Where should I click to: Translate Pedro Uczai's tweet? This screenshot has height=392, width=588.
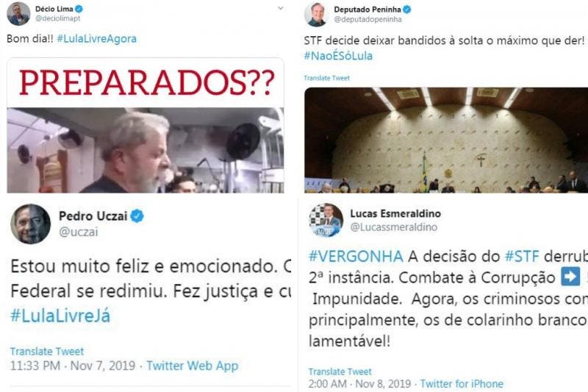pyautogui.click(x=47, y=352)
